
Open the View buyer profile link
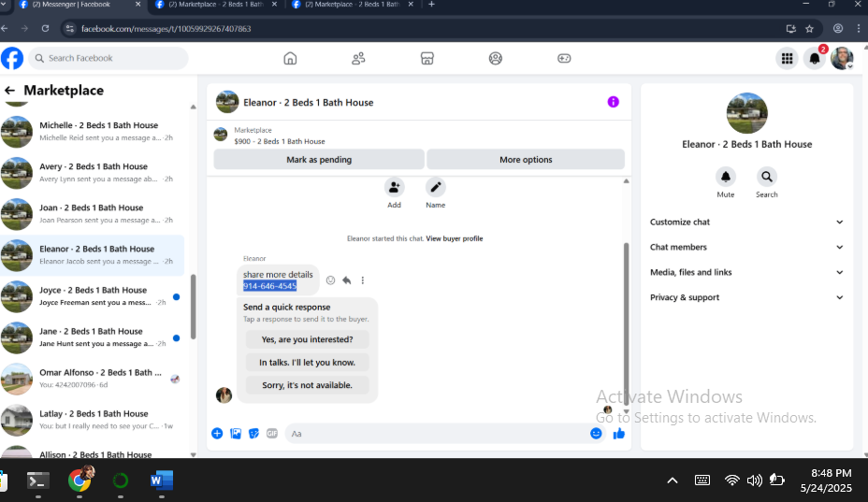(x=455, y=238)
